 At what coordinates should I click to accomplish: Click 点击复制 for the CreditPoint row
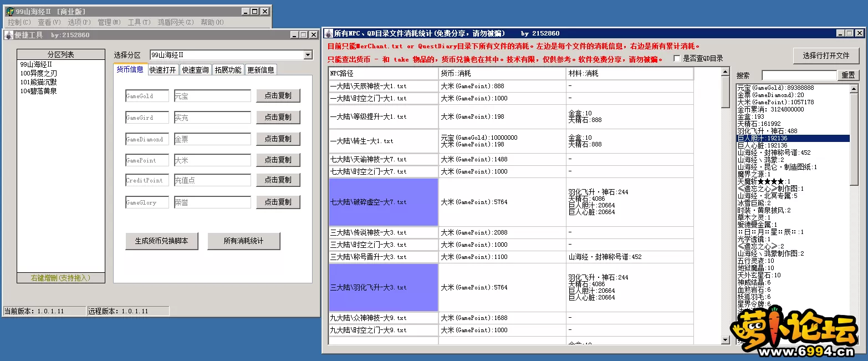278,180
